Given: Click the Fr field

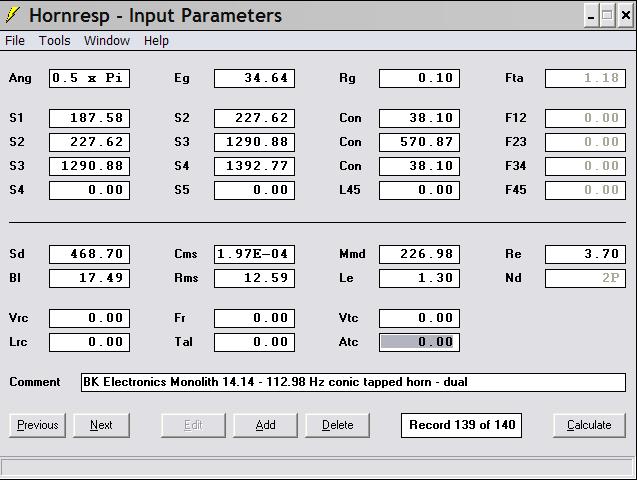Looking at the screenshot, I should pyautogui.click(x=254, y=318).
